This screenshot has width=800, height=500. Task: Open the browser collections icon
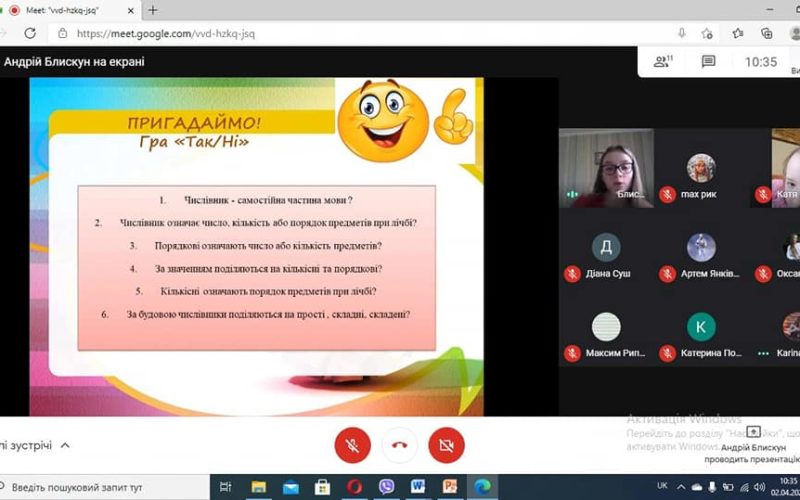(x=767, y=32)
